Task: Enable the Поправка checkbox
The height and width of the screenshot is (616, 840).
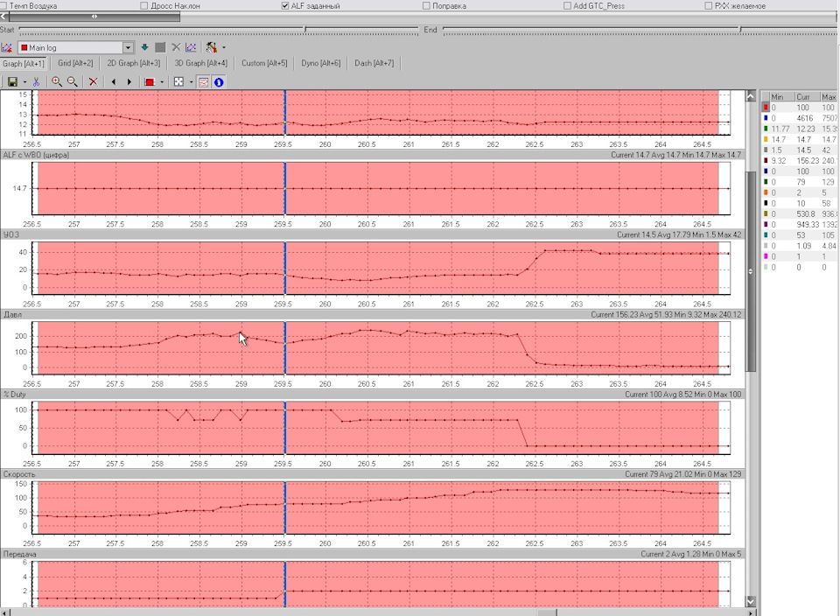Action: pyautogui.click(x=426, y=5)
